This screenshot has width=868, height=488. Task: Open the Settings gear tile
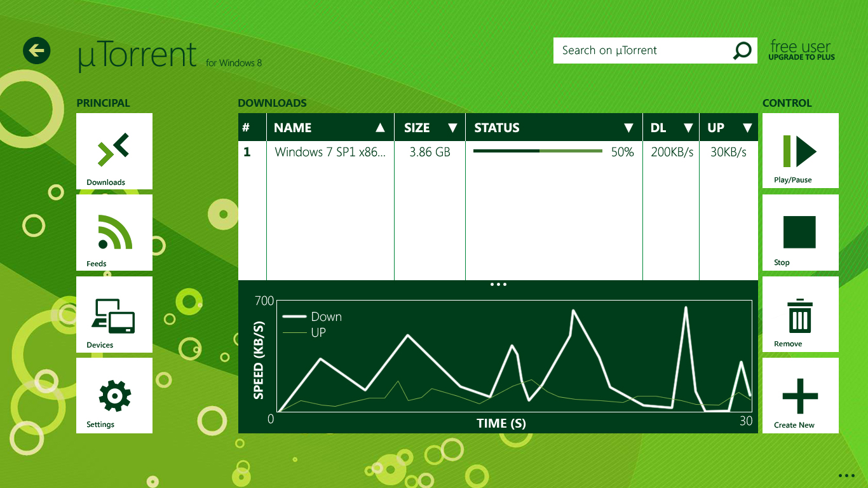[x=114, y=395]
